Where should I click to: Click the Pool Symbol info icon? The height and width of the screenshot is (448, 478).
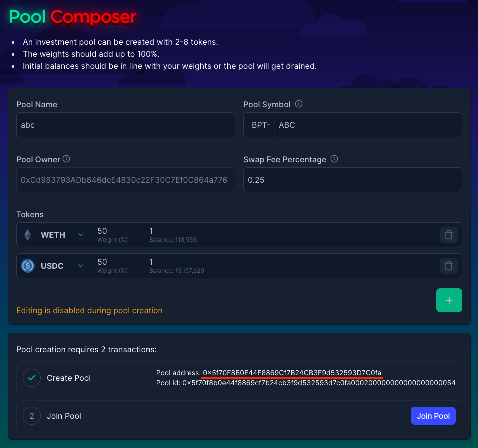coord(299,104)
